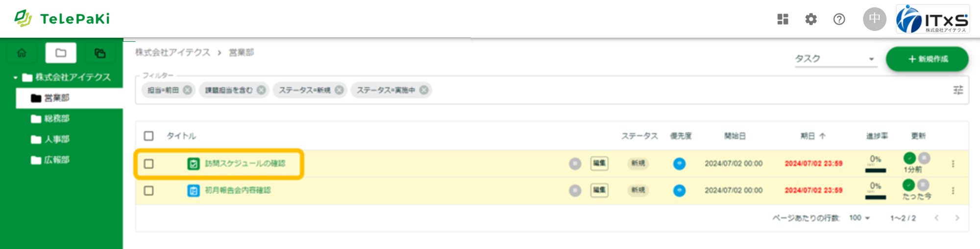980x249 pixels.
Task: Click the 0% progress bar of first task
Action: pos(876,170)
